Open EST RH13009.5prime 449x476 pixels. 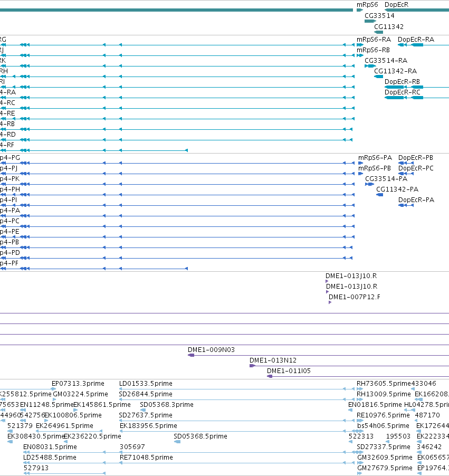click(384, 394)
